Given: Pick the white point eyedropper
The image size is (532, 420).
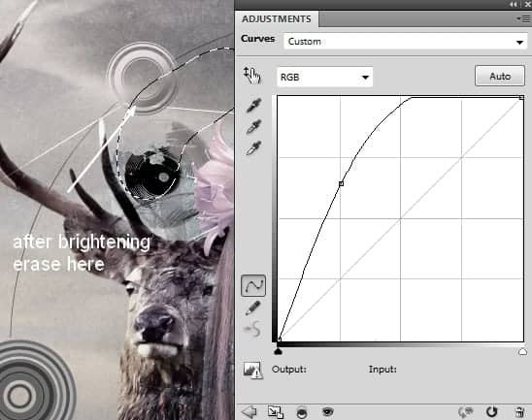Looking at the screenshot, I should [253, 148].
